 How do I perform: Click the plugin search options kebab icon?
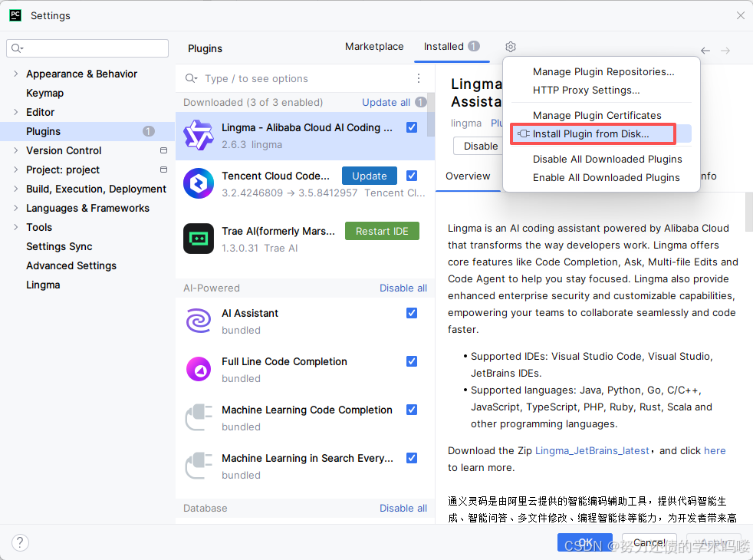[x=419, y=78]
